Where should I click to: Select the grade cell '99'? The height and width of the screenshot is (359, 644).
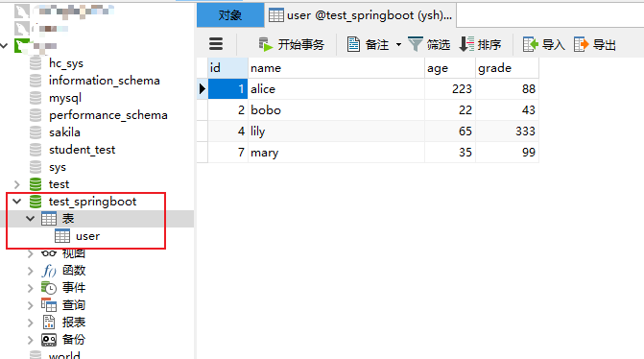point(507,153)
